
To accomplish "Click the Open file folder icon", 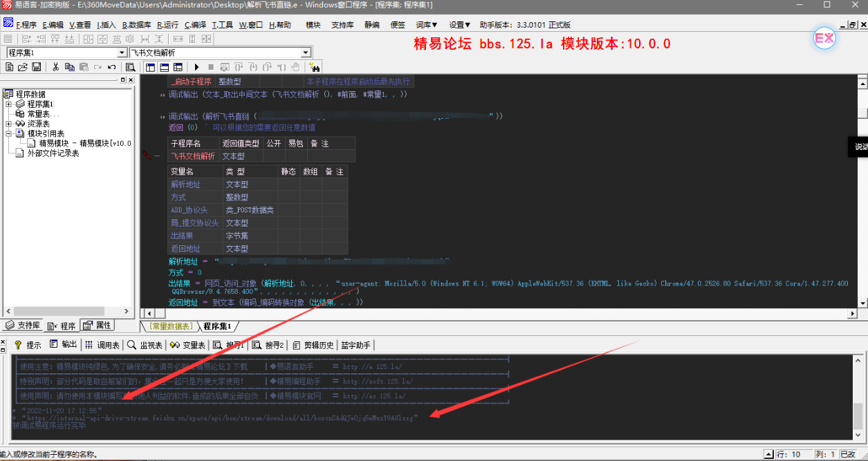I will point(23,67).
